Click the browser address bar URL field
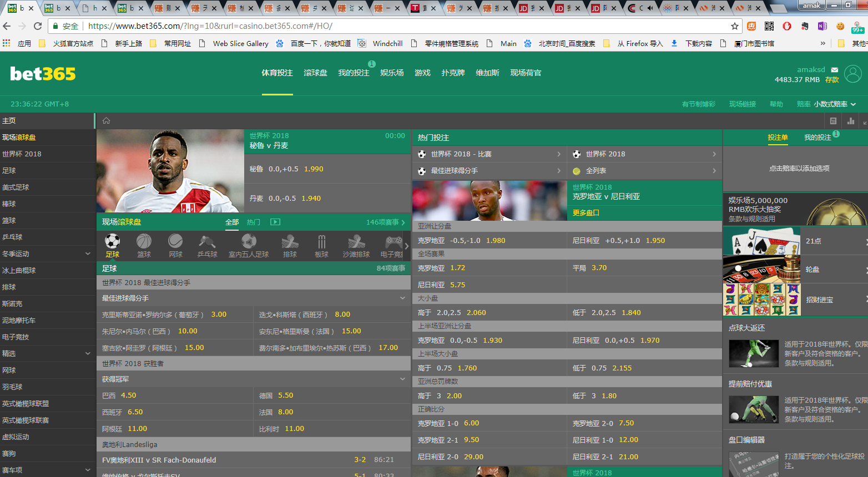Viewport: 868px width, 477px height. click(388, 26)
